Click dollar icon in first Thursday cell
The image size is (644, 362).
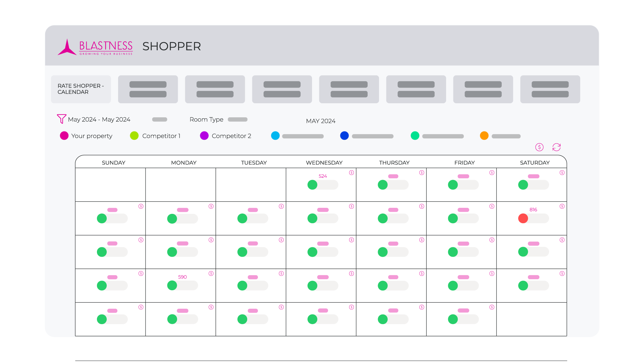point(422,173)
